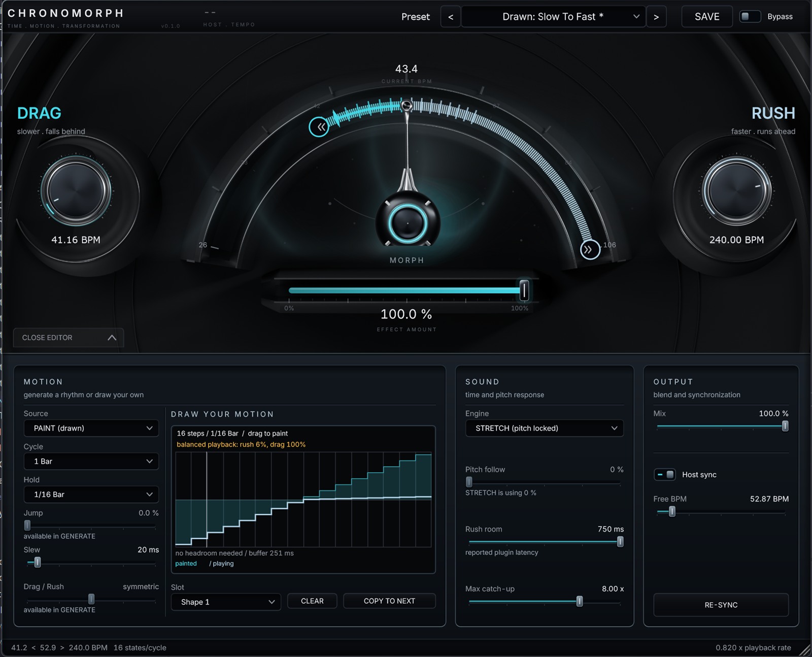
Task: Click the 20 ms slew value
Action: coord(148,550)
